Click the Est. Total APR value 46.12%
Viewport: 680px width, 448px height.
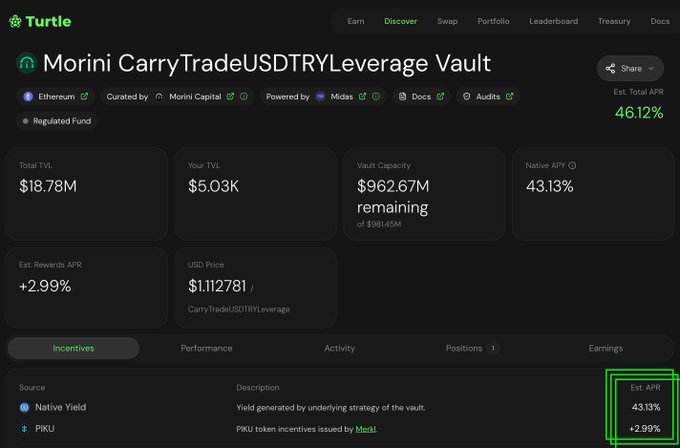pyautogui.click(x=639, y=113)
